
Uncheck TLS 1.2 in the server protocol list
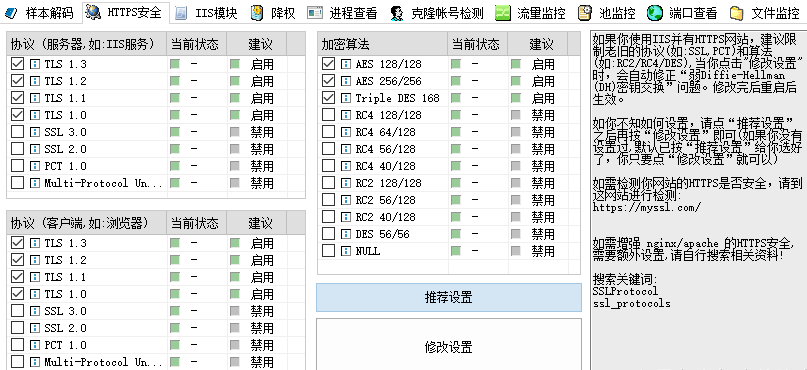[x=18, y=81]
